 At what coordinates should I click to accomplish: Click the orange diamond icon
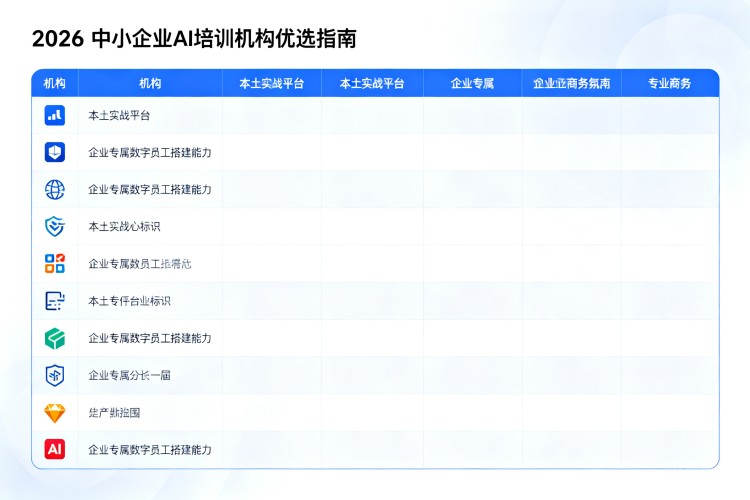(55, 413)
